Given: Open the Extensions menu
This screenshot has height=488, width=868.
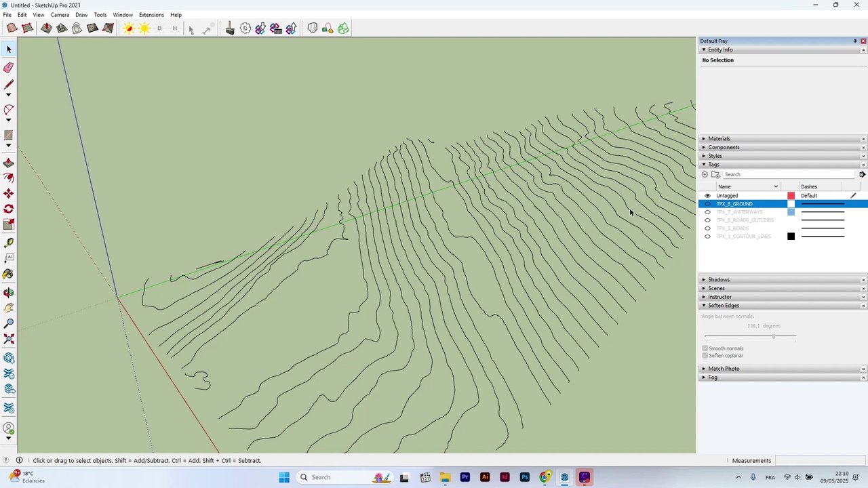Looking at the screenshot, I should (151, 15).
